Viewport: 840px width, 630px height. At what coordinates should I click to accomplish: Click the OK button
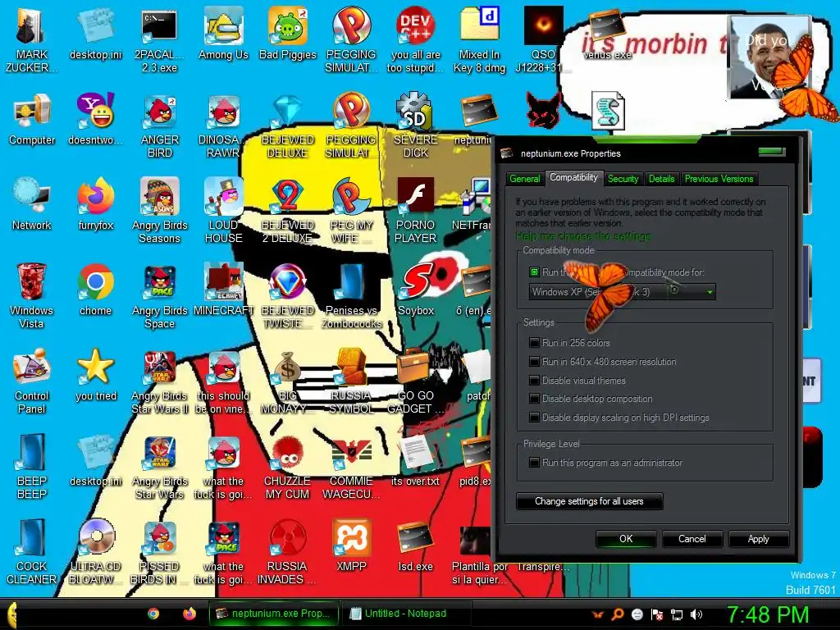(626, 539)
